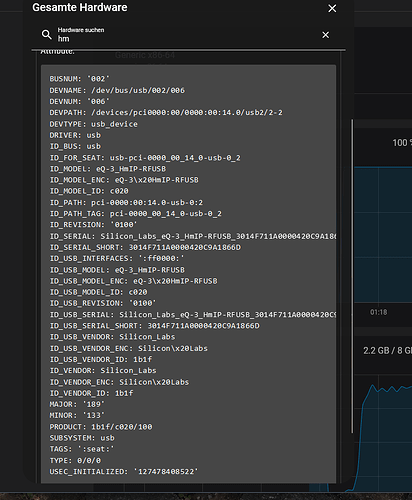Image resolution: width=412 pixels, height=500 pixels.
Task: Select the DEVPATH attribute line
Action: click(x=166, y=113)
